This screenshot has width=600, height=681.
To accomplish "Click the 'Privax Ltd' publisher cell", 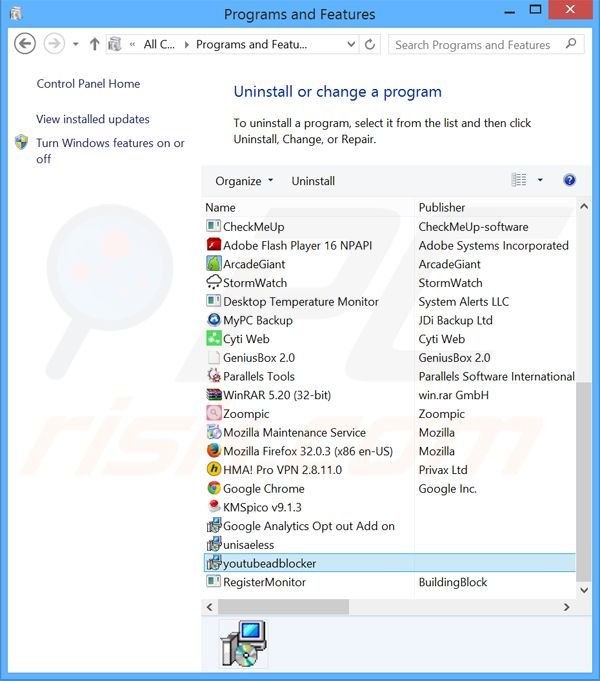I will (x=443, y=469).
